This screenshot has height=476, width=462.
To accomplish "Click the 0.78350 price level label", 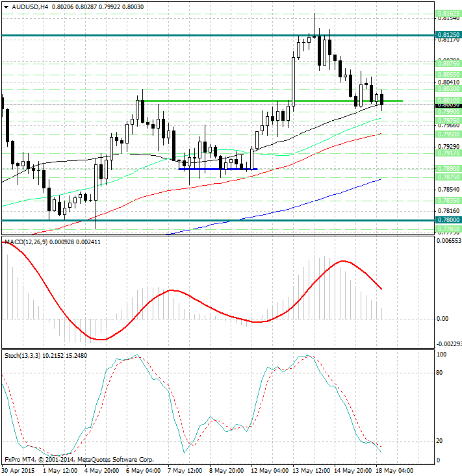I will [449, 201].
